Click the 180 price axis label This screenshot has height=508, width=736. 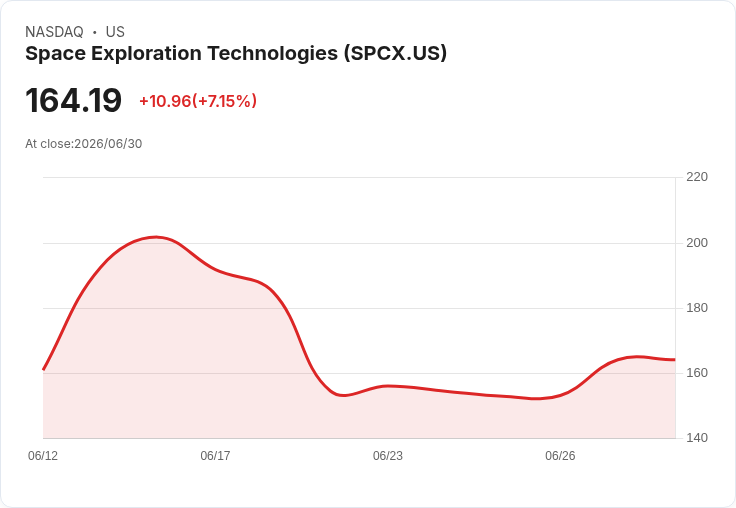tap(697, 308)
